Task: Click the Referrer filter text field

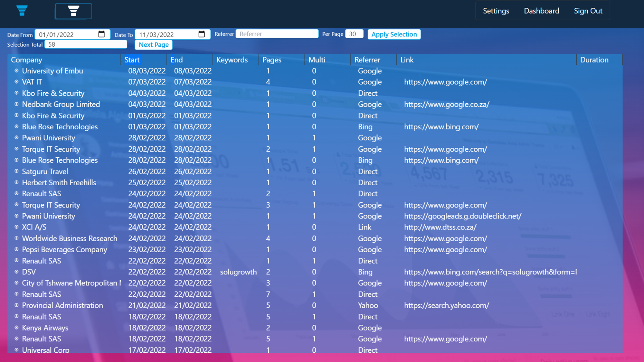Action: tap(277, 34)
